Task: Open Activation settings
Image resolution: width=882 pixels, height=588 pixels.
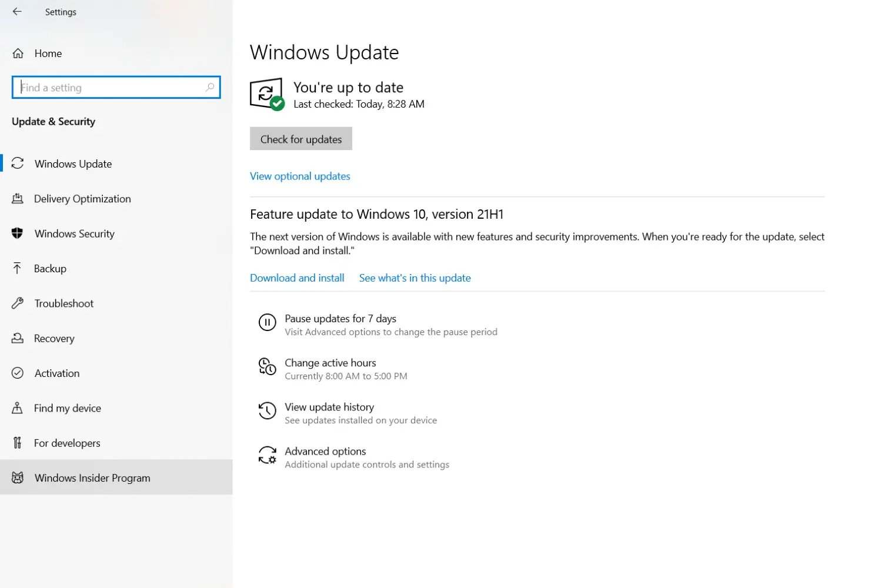Action: point(116,373)
